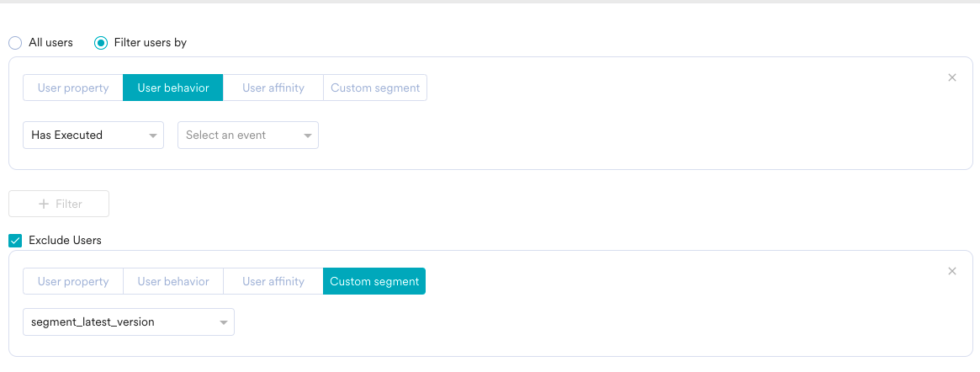Click the caret arrow beside segment_latest_version
Image resolution: width=980 pixels, height=372 pixels.
[224, 322]
